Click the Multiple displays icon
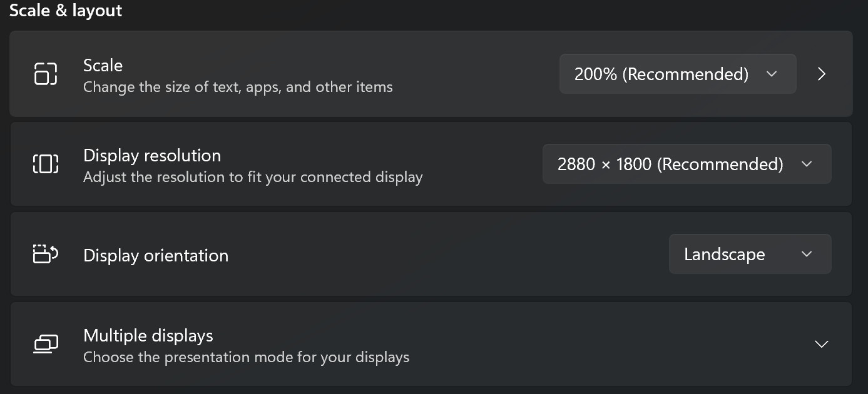The image size is (868, 394). pyautogui.click(x=45, y=344)
